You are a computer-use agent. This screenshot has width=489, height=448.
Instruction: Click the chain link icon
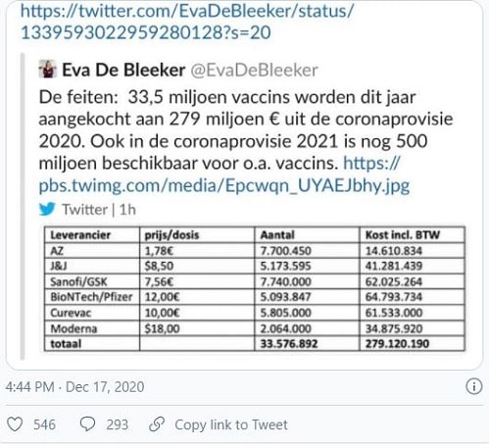tap(157, 424)
